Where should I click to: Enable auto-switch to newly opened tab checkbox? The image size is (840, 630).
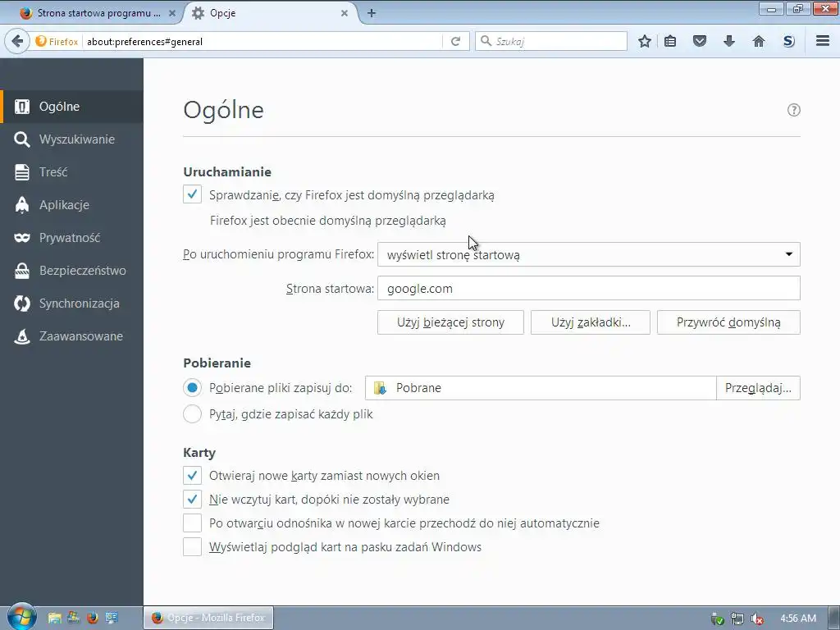192,523
